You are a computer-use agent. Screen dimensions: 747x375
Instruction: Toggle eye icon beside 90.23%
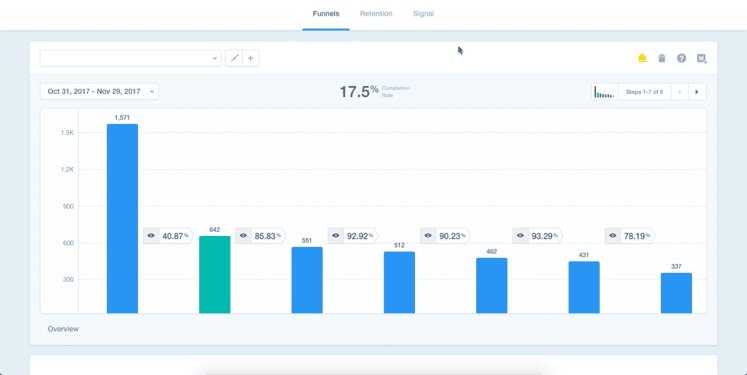(428, 235)
